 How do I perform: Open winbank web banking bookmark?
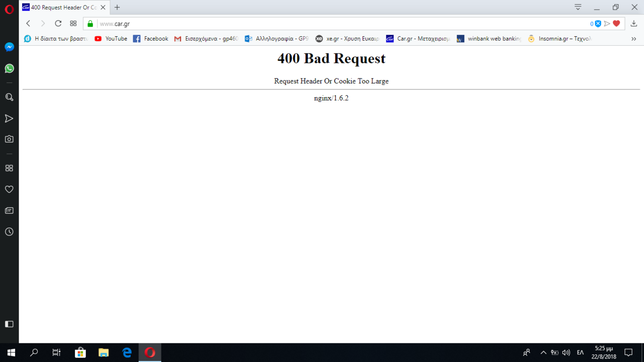(x=489, y=39)
